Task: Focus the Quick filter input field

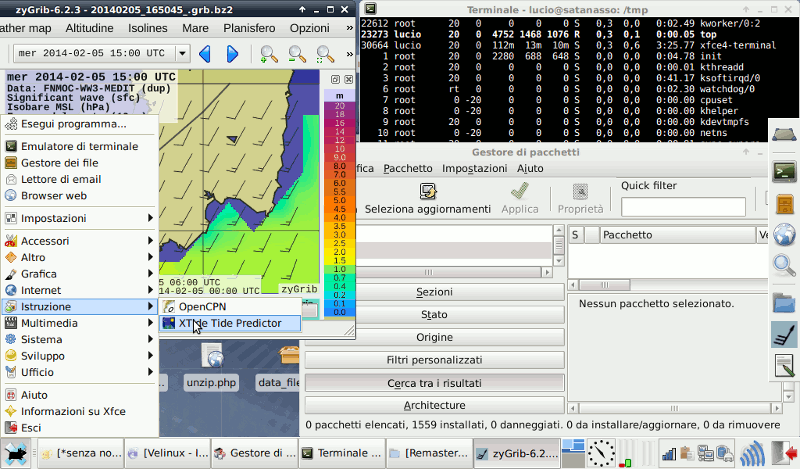Action: point(683,207)
